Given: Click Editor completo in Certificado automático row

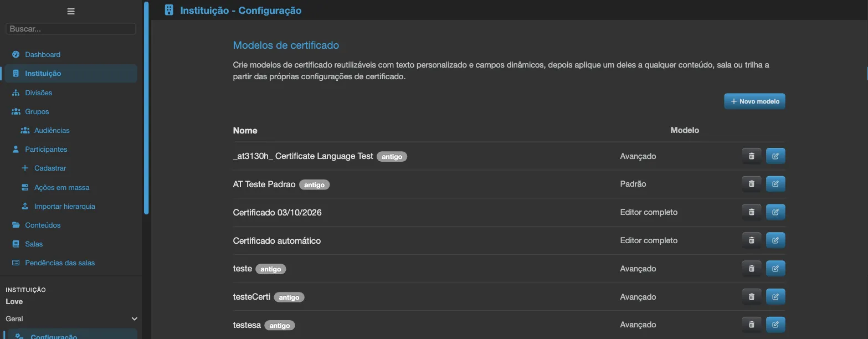Looking at the screenshot, I should (649, 240).
